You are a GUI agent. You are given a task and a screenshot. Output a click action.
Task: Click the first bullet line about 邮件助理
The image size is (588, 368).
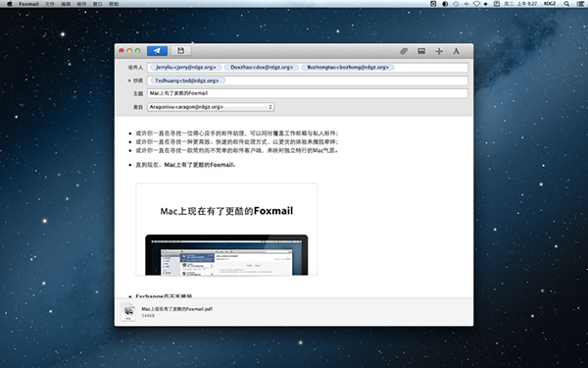click(x=237, y=133)
